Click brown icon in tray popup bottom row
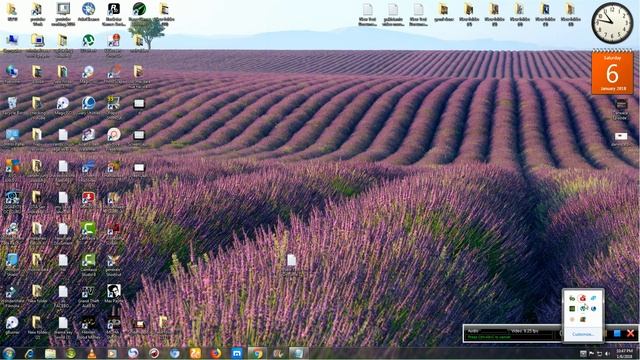Image resolution: width=640 pixels, height=360 pixels. pos(582,319)
